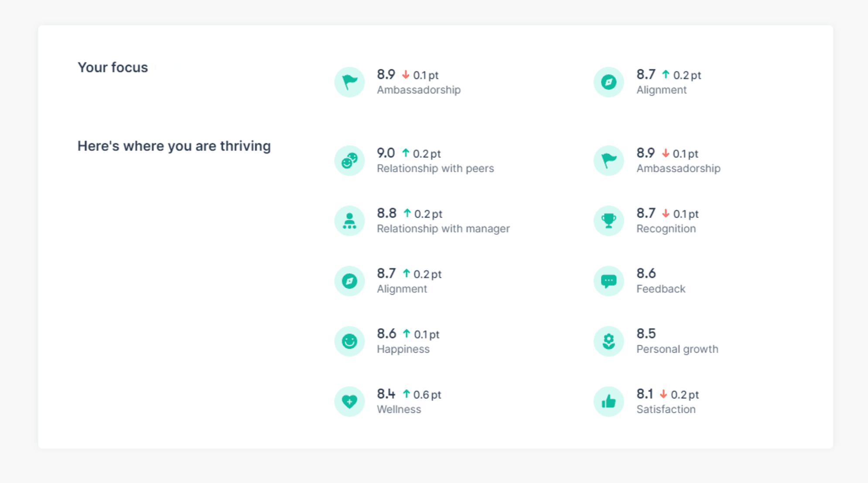Click the Satisfaction thumbs-up icon
This screenshot has height=483, width=868.
[x=608, y=401]
